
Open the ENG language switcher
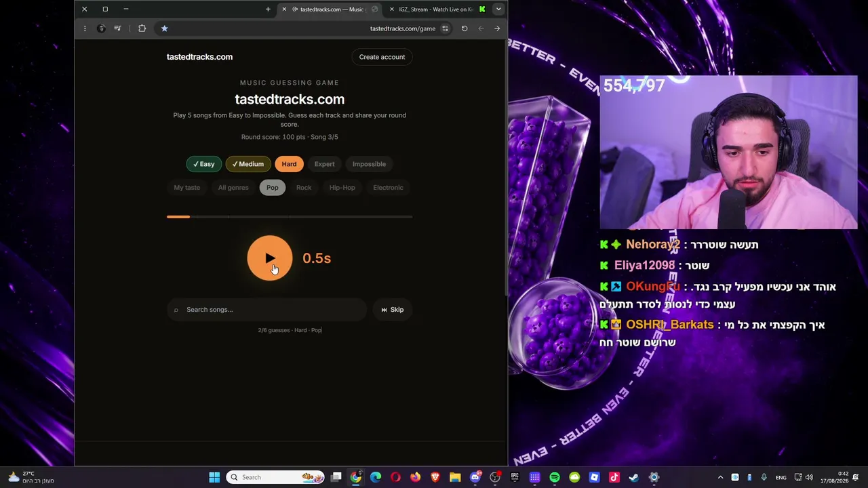tap(781, 477)
